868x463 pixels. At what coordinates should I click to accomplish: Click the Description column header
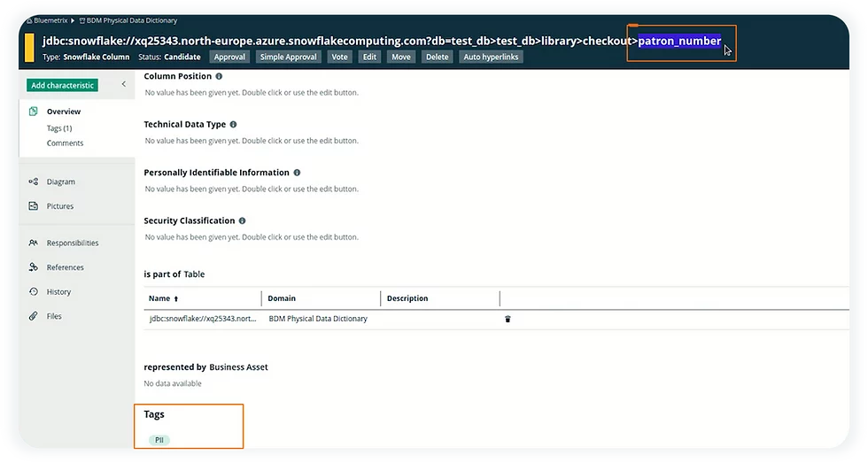click(x=407, y=298)
